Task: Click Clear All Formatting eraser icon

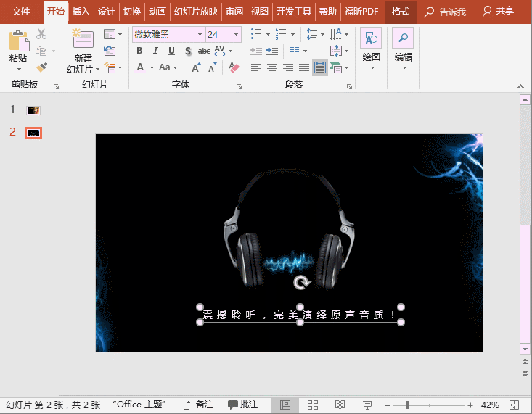Action: pos(234,67)
